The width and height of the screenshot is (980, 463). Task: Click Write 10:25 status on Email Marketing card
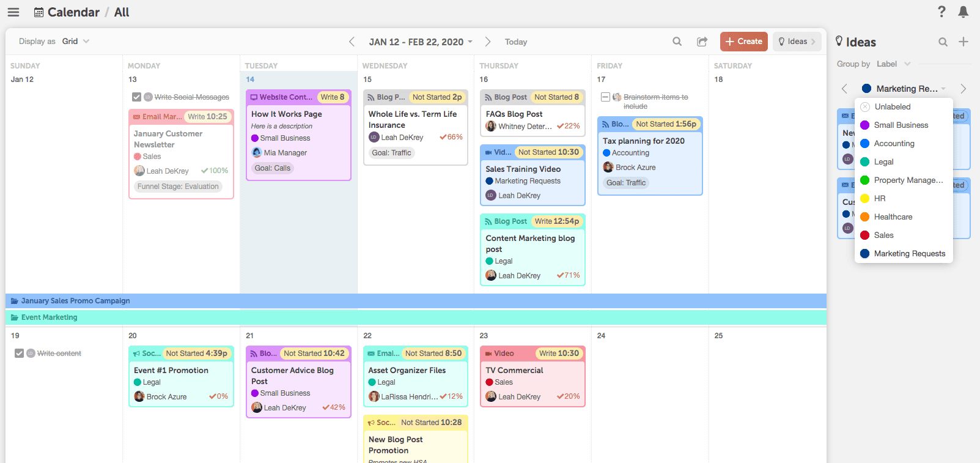tap(208, 117)
